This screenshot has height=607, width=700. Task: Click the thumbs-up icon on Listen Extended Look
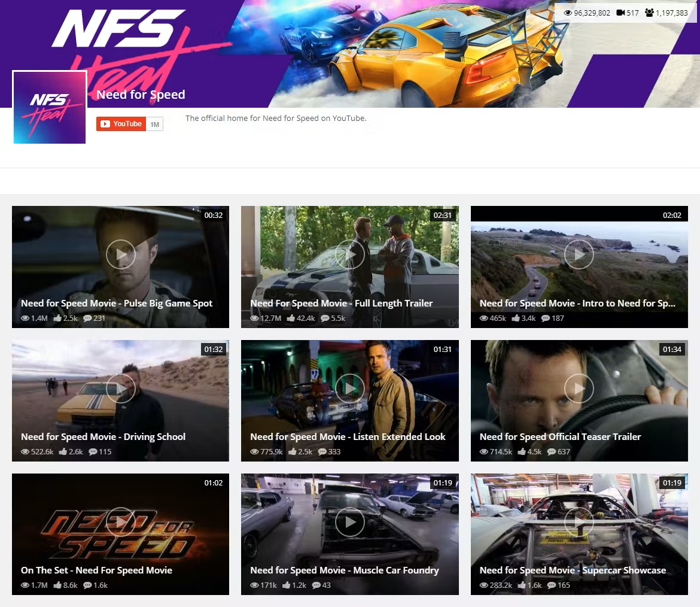(x=293, y=451)
